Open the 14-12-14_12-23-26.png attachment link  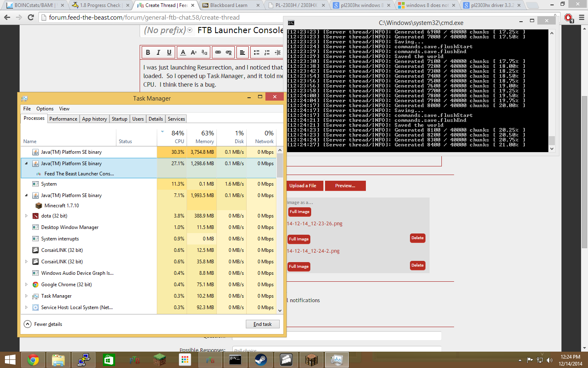click(x=314, y=224)
